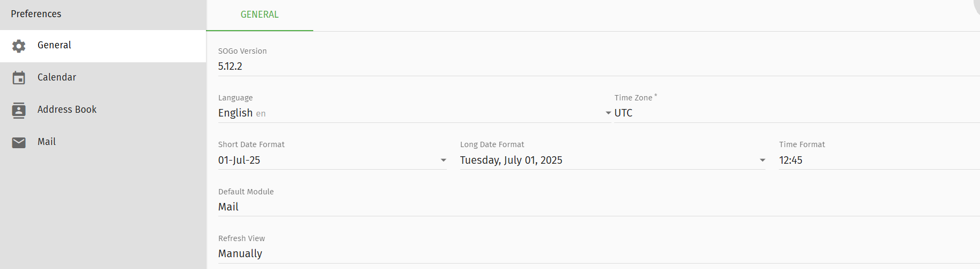Expand the Short Date Format arrow

[x=444, y=161]
